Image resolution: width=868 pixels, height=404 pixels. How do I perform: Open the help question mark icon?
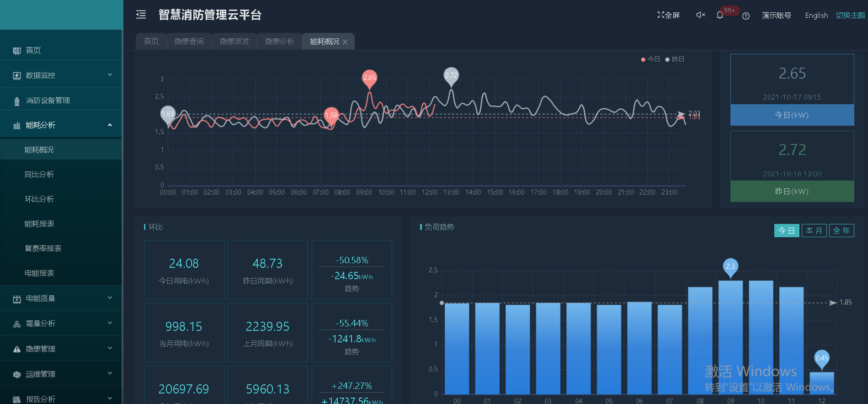click(x=746, y=16)
